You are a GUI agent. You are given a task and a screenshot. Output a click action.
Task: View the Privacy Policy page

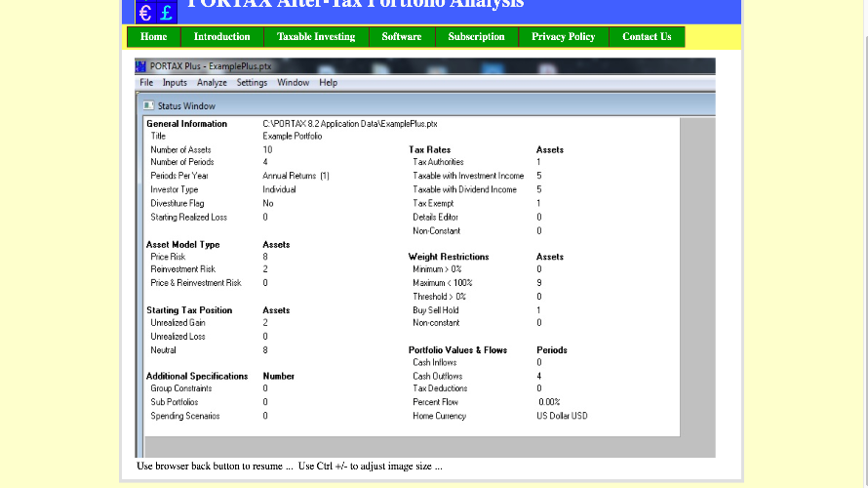click(564, 36)
